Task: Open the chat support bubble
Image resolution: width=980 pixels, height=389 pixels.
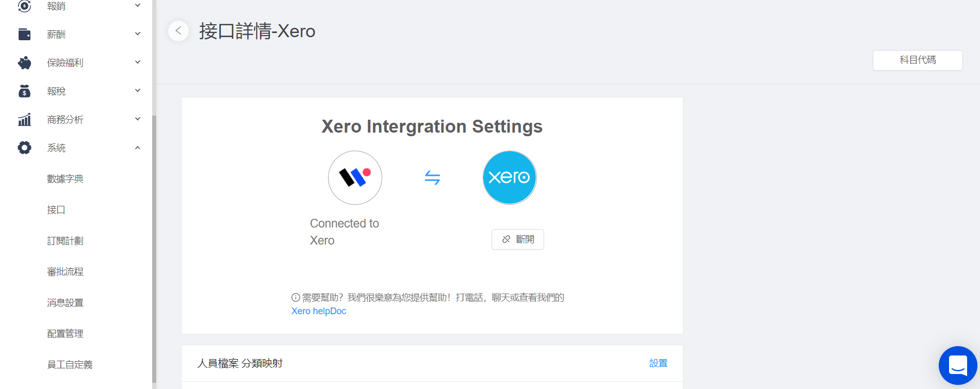Action: (x=958, y=365)
